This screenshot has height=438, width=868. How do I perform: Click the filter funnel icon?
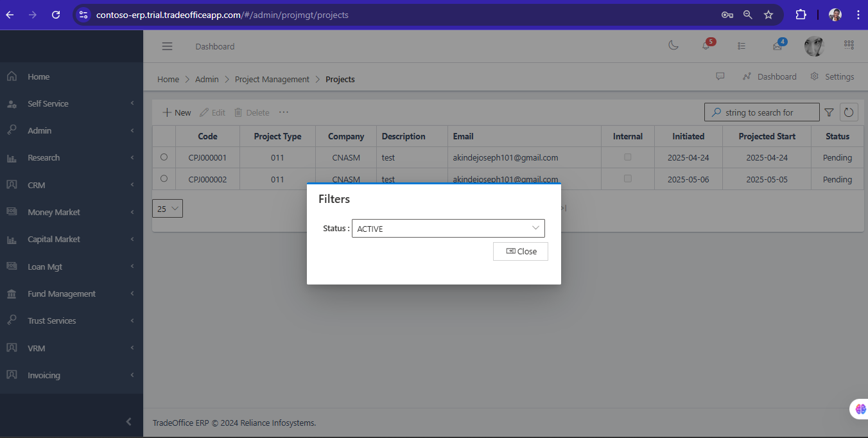[829, 112]
